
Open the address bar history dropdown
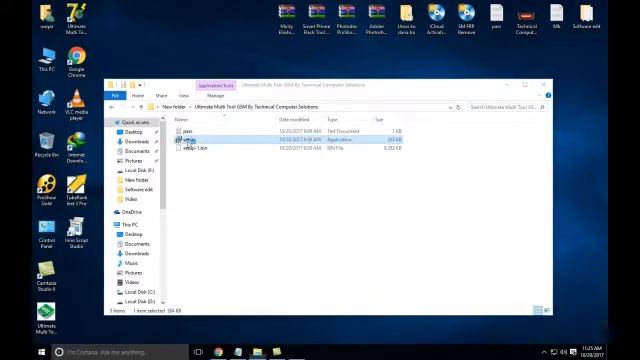pos(450,107)
